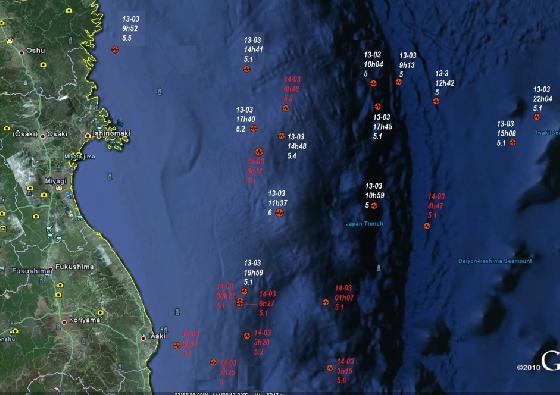This screenshot has width=560, height=395.
Task: Select the Fukushima city label
Action: coord(75,267)
